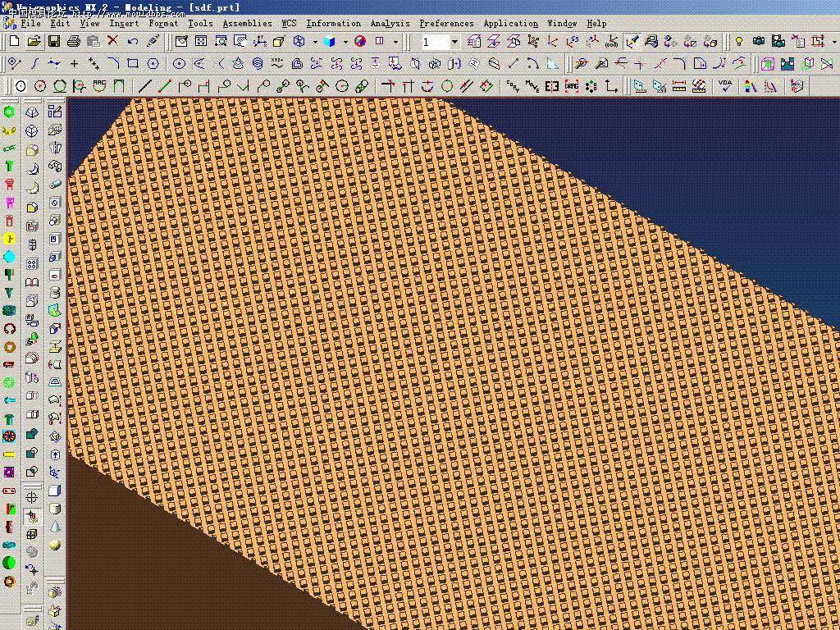840x630 pixels.
Task: Open the Insert menu
Action: click(124, 24)
